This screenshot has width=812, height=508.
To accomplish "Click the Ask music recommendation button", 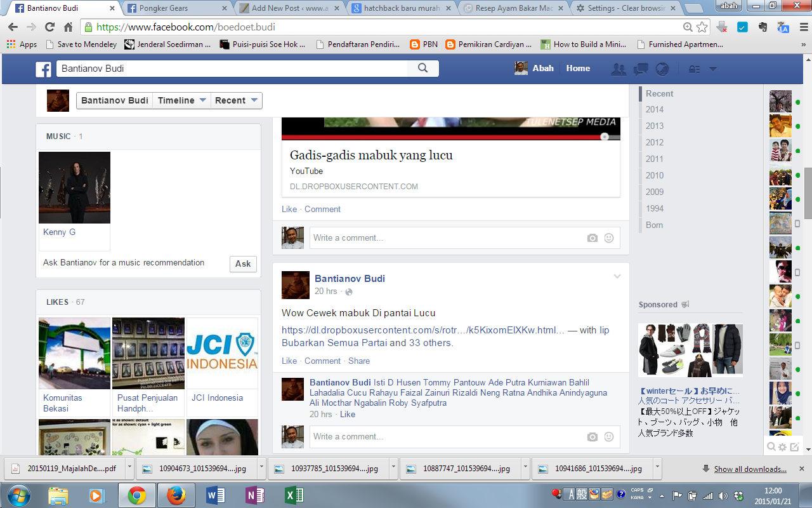I will tap(243, 264).
